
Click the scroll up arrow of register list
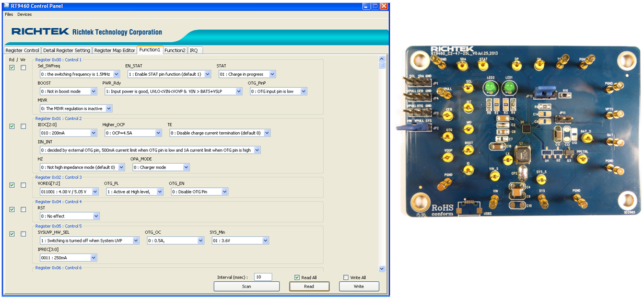[382, 59]
